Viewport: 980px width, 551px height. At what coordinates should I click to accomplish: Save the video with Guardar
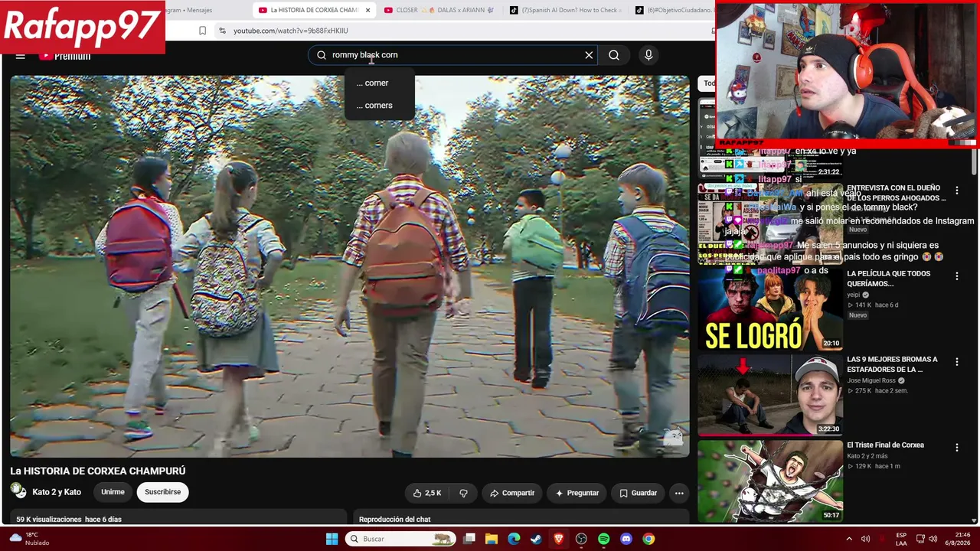coord(639,493)
